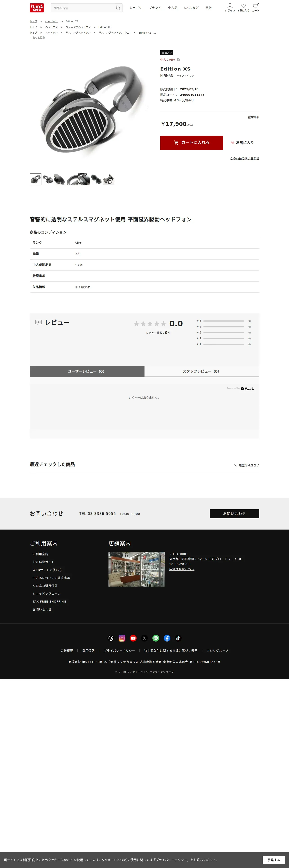Select the second headphone thumbnail
289x868 pixels.
tap(48, 179)
